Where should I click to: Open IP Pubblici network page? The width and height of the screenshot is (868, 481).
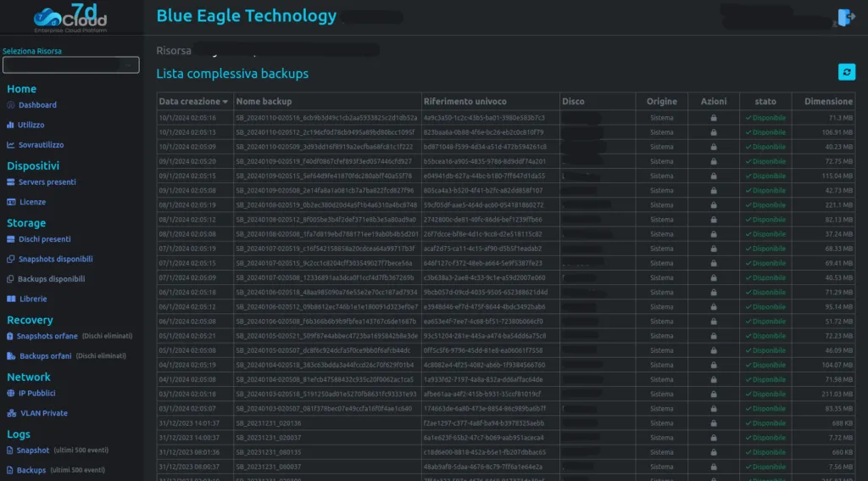click(x=37, y=393)
